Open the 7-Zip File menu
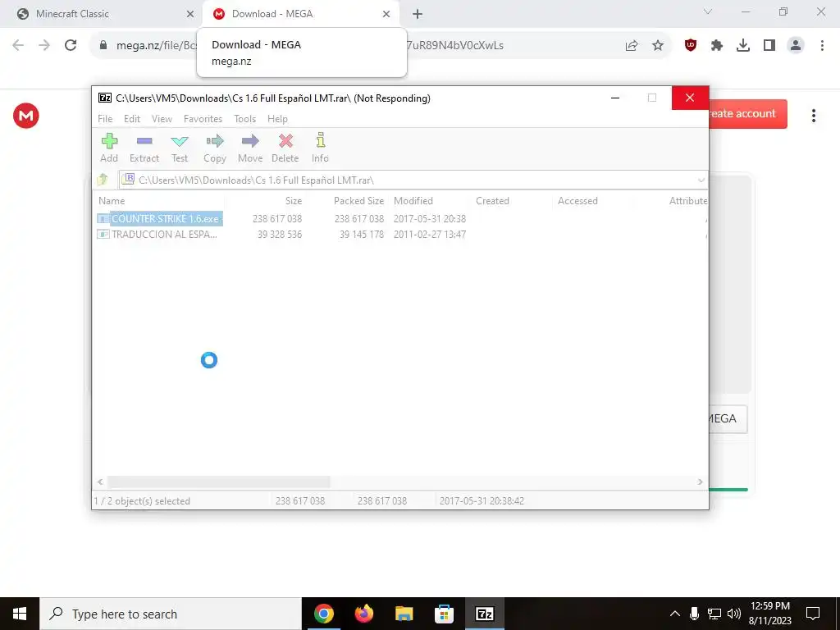Screen dimensions: 840x630 coord(105,119)
